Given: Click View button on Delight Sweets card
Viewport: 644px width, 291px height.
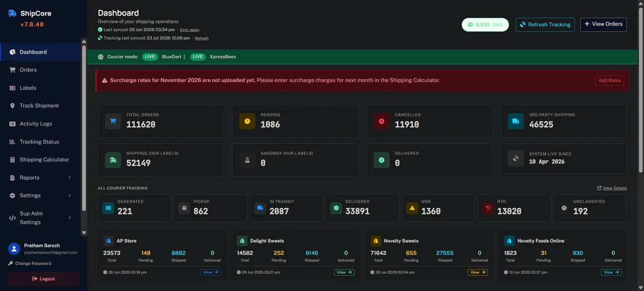Looking at the screenshot, I should (x=344, y=272).
